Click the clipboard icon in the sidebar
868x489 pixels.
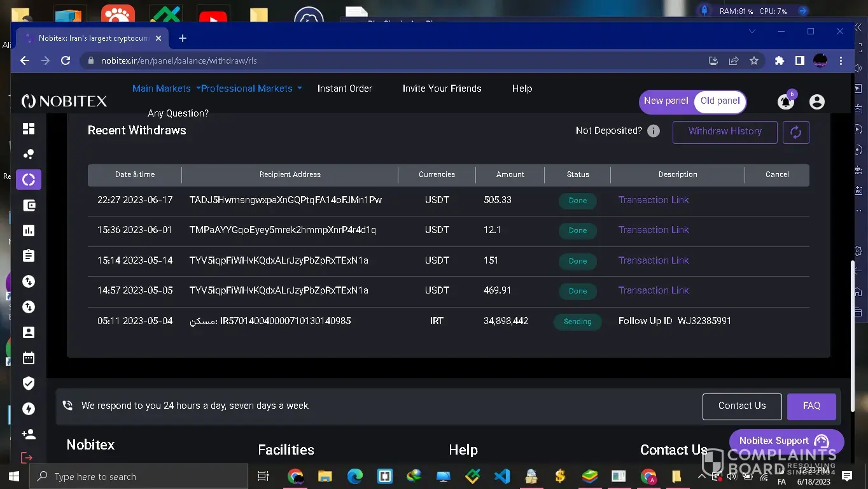pos(29,256)
